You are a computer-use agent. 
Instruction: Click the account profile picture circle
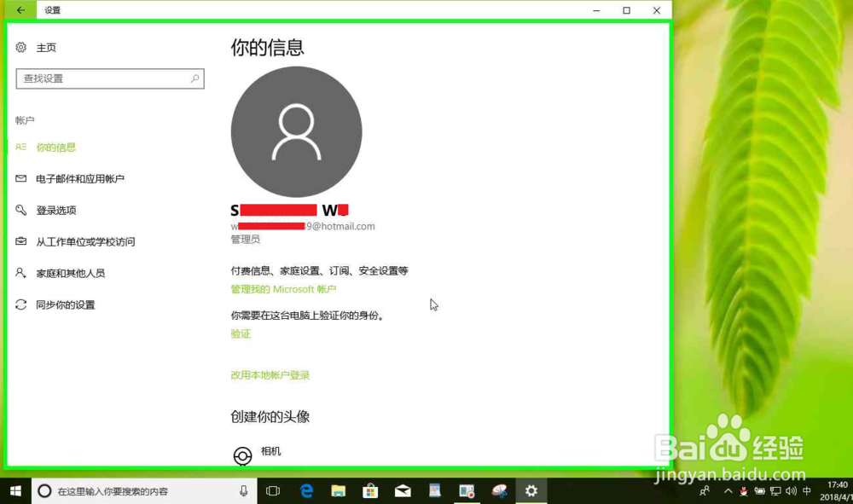(296, 131)
